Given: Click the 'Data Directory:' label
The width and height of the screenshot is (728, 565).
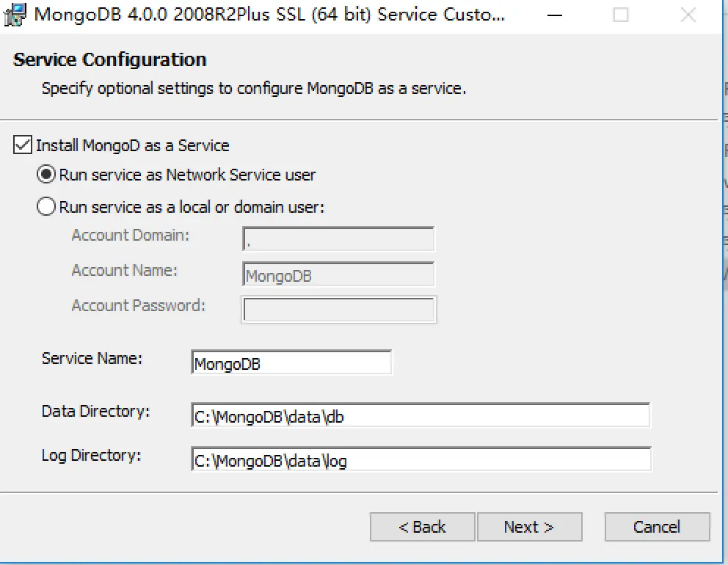Looking at the screenshot, I should [95, 412].
